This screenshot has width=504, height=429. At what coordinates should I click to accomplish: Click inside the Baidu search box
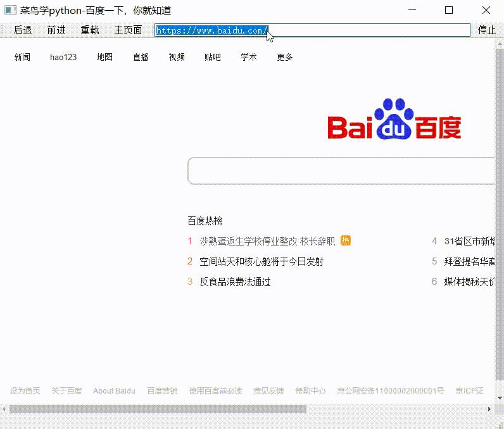[341, 171]
